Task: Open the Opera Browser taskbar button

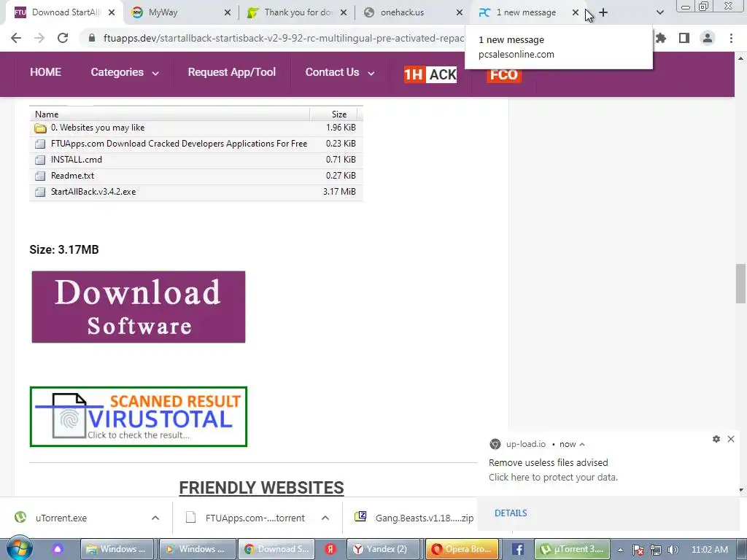Action: [462, 549]
